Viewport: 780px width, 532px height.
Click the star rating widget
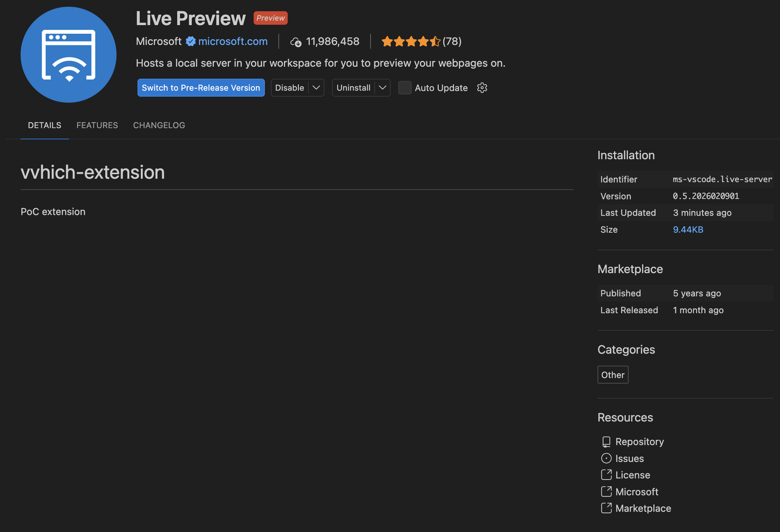click(411, 41)
